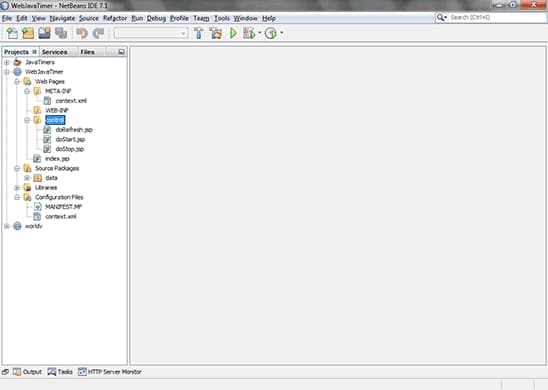Viewport: 548px width, 390px height.
Task: Switch to the Services tab
Action: point(55,52)
